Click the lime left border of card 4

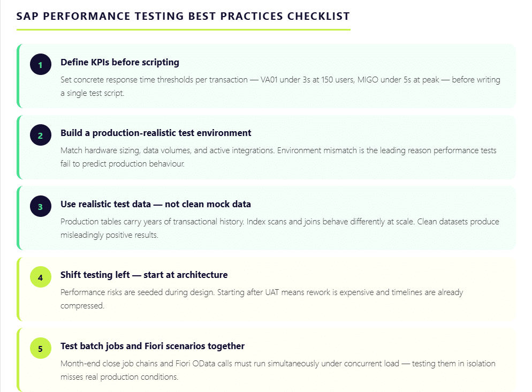coord(18,289)
